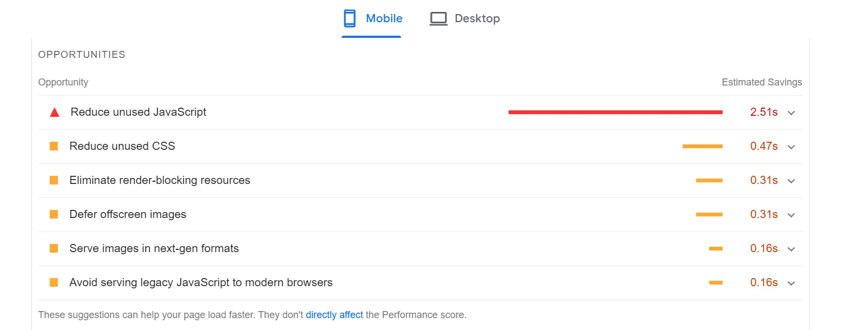
Task: Expand the Defer offscreen images chevron
Action: click(x=791, y=215)
